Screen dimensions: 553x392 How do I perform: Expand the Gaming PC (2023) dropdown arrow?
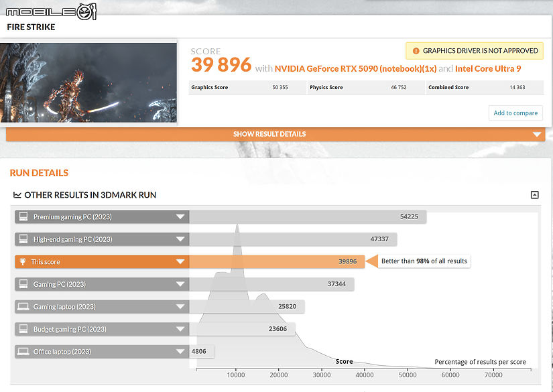point(180,283)
